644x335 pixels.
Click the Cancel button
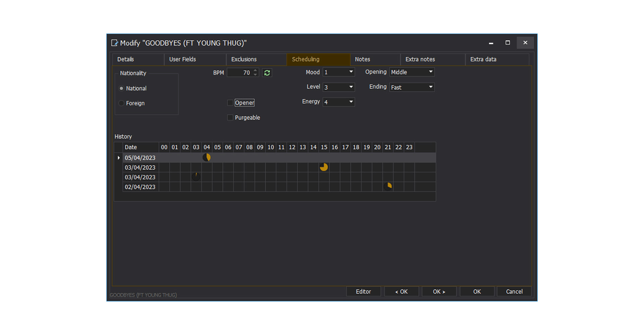tap(514, 291)
